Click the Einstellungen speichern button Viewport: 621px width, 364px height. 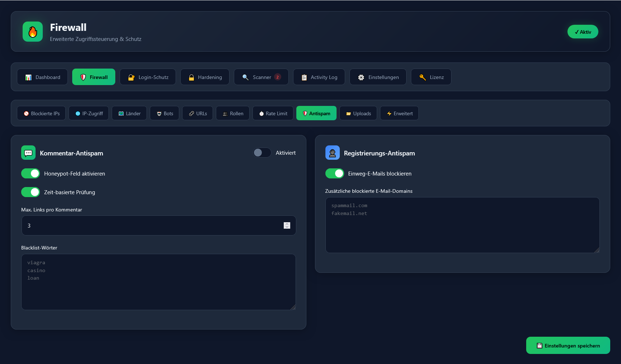(568, 345)
